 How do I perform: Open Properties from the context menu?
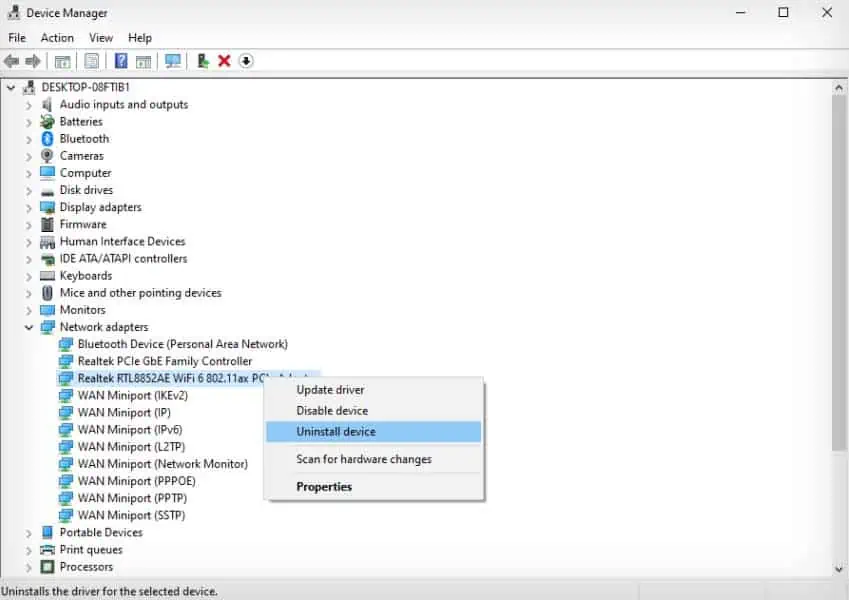[374, 487]
